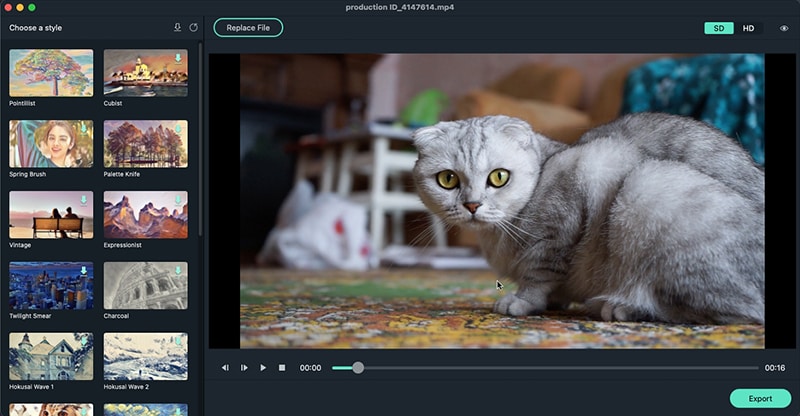Select the Charcoal style thumbnail
This screenshot has height=416, width=800.
pyautogui.click(x=145, y=285)
